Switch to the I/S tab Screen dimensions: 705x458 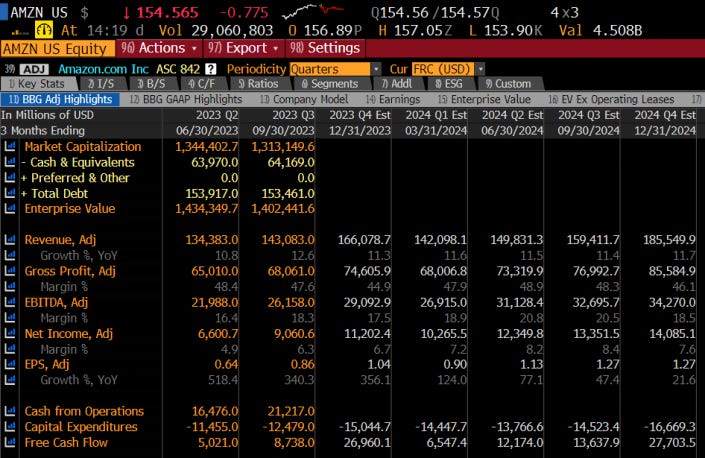pyautogui.click(x=102, y=84)
